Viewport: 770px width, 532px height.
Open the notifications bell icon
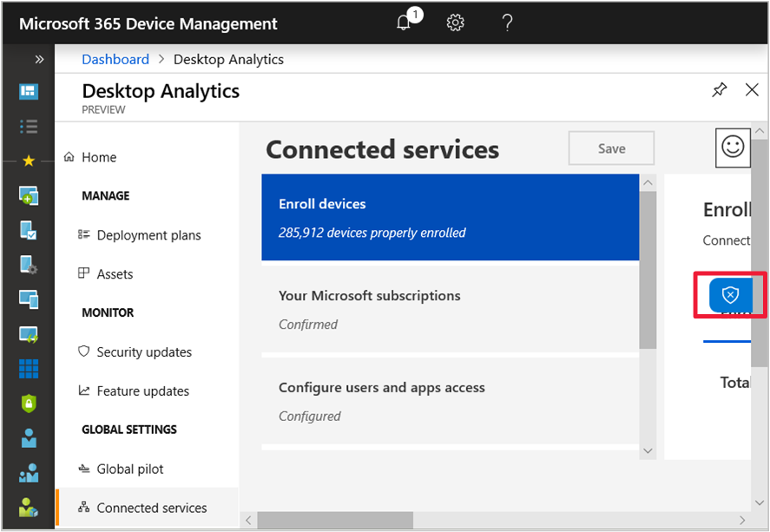point(404,23)
